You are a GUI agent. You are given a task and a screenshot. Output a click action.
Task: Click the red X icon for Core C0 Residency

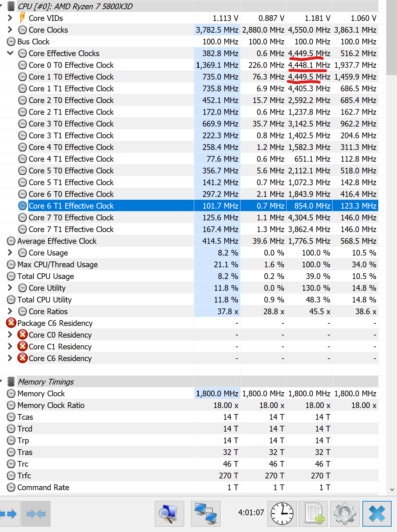click(x=23, y=335)
